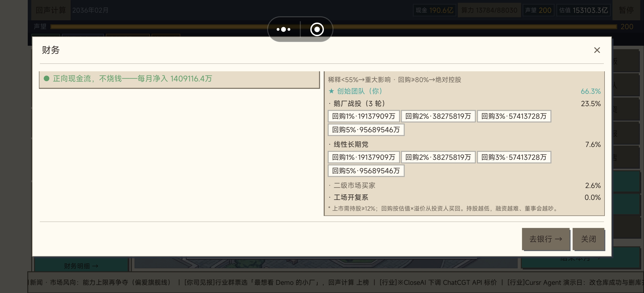
Task: Buy back 1% from 线性长期党
Action: [364, 157]
